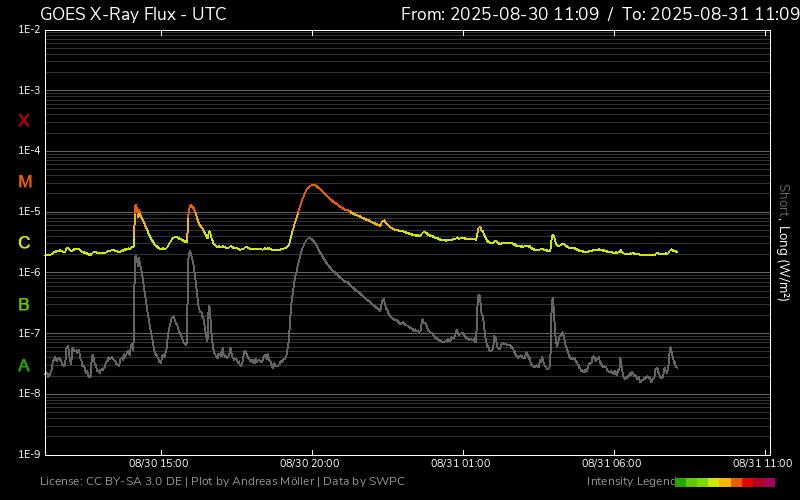
Task: Click the '08/31 01:00' time axis label
Action: pyautogui.click(x=461, y=463)
